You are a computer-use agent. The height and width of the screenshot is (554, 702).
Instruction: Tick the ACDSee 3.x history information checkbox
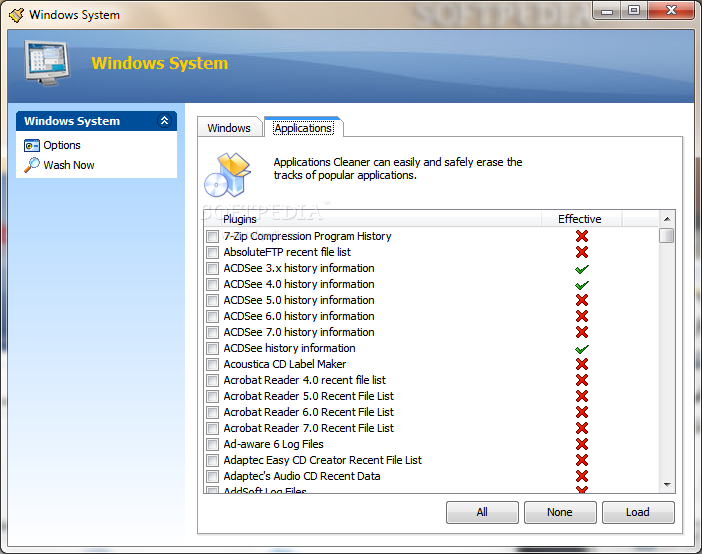[212, 268]
